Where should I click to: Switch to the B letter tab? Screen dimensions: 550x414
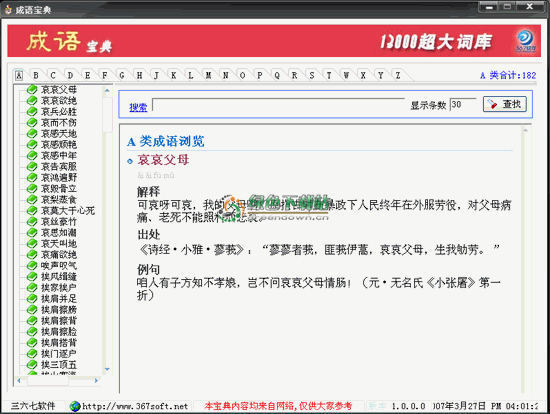pos(36,75)
